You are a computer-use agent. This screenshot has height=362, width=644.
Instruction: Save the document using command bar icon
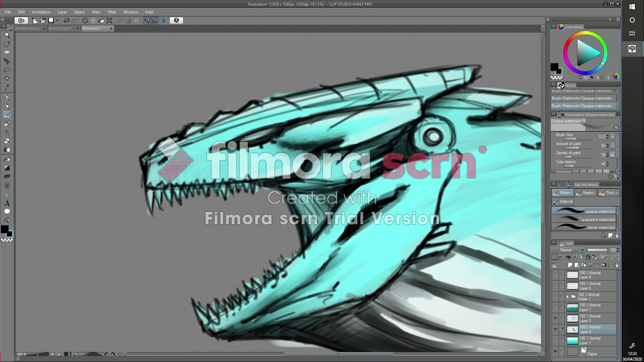point(51,21)
